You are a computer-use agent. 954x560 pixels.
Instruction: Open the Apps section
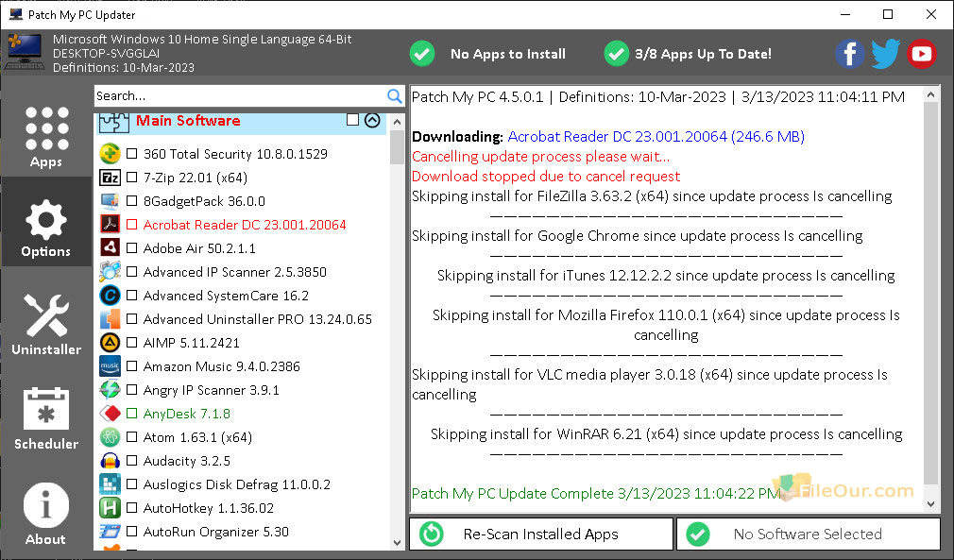tap(46, 136)
